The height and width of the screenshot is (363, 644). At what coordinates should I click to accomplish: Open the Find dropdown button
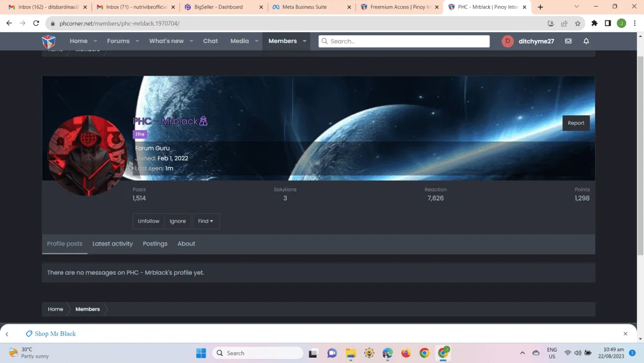206,221
